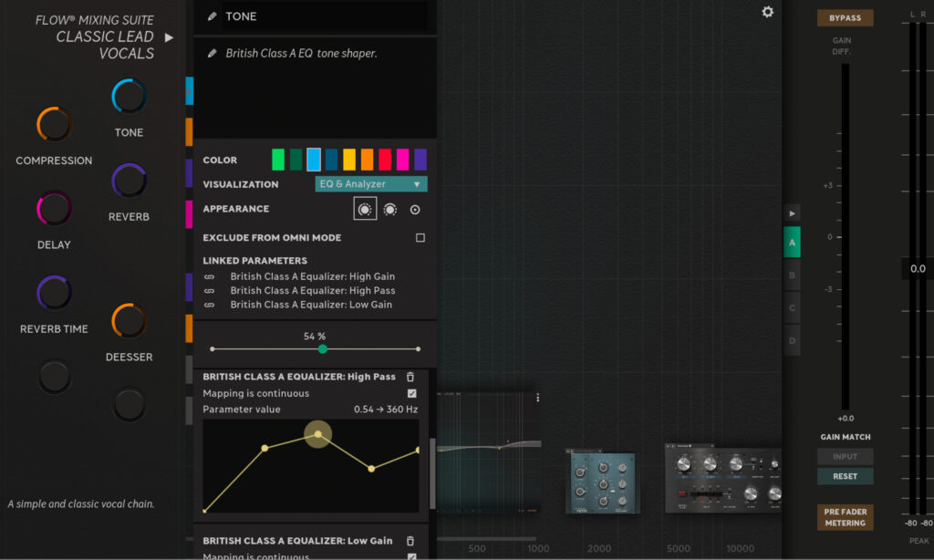Viewport: 934px width, 560px height.
Task: Uncheck Mapping is continuous for High Pass
Action: pyautogui.click(x=412, y=394)
